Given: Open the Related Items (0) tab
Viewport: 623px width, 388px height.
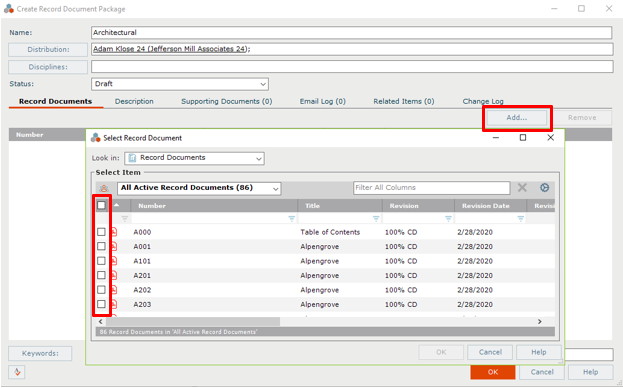Looking at the screenshot, I should (x=404, y=101).
